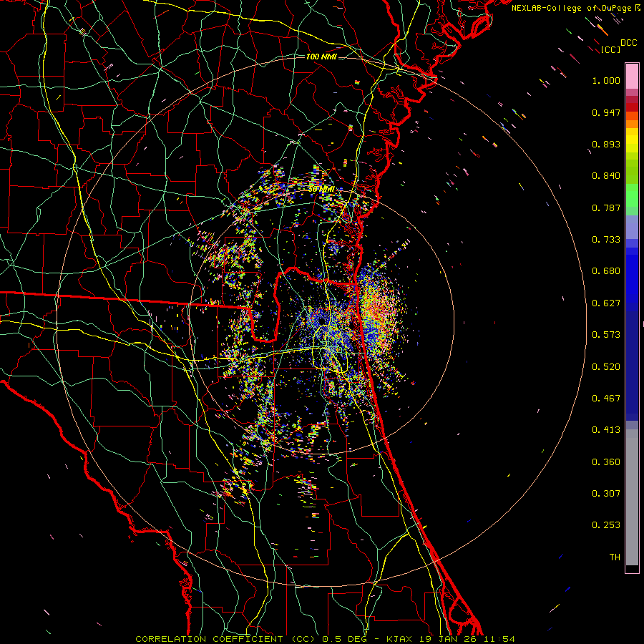This screenshot has width=644, height=644.
Task: Click the 0.627 value on the color scale
Action: 606,303
